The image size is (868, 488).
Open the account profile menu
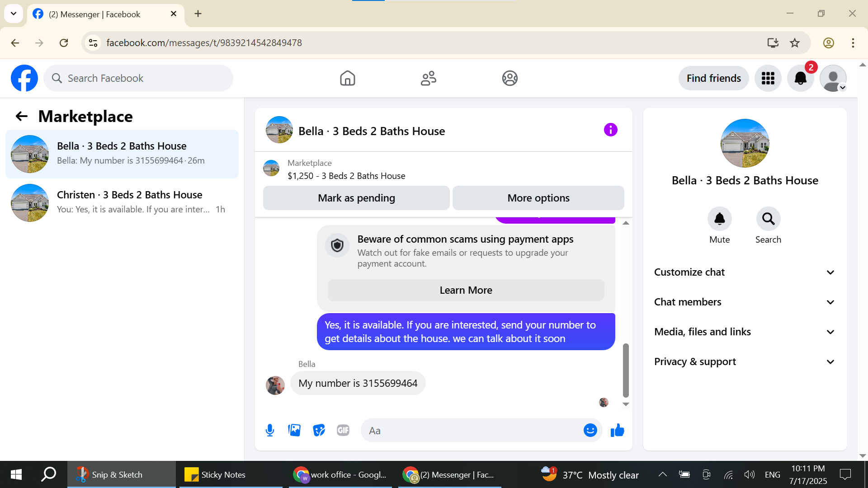click(833, 78)
